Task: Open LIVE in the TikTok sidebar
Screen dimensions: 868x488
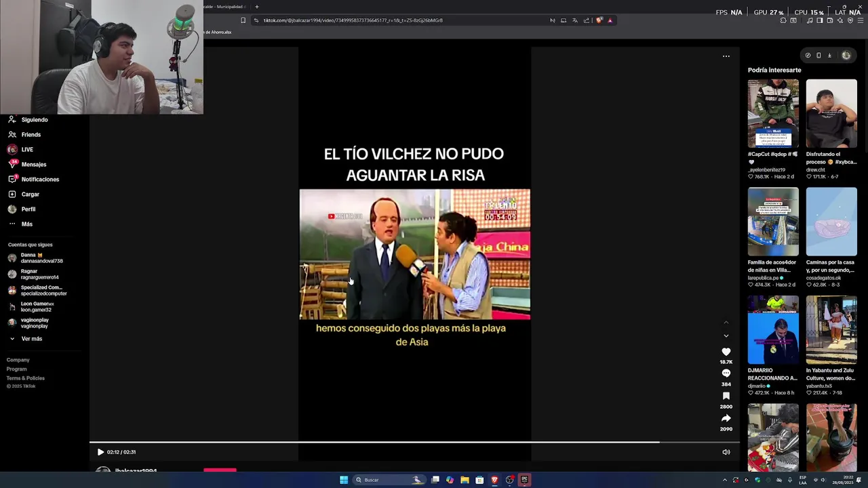Action: [26, 150]
